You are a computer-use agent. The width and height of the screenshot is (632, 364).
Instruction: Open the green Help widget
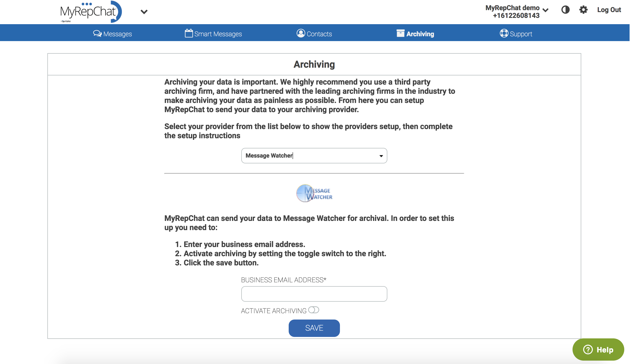[598, 349]
